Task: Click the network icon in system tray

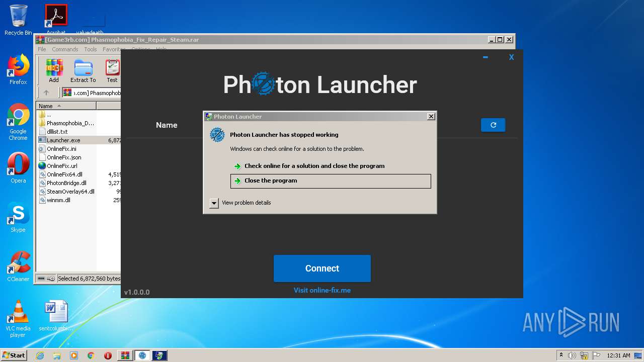Action: click(x=584, y=355)
